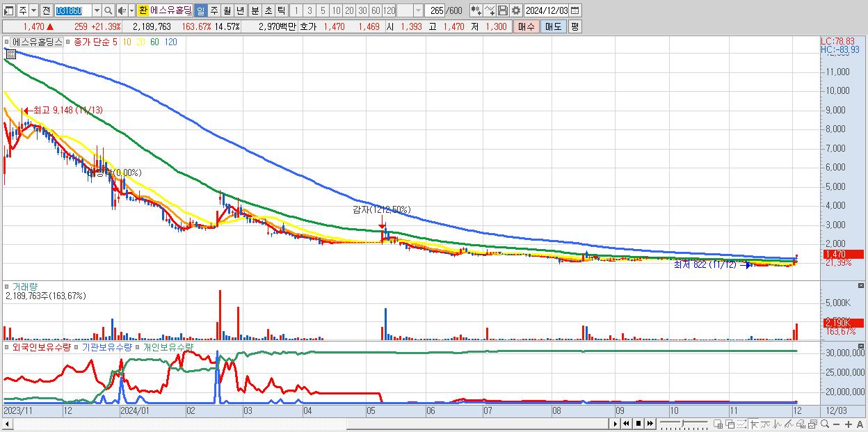Click the plus zoom-in icon at the bottom right
The height and width of the screenshot is (432, 868).
[849, 424]
